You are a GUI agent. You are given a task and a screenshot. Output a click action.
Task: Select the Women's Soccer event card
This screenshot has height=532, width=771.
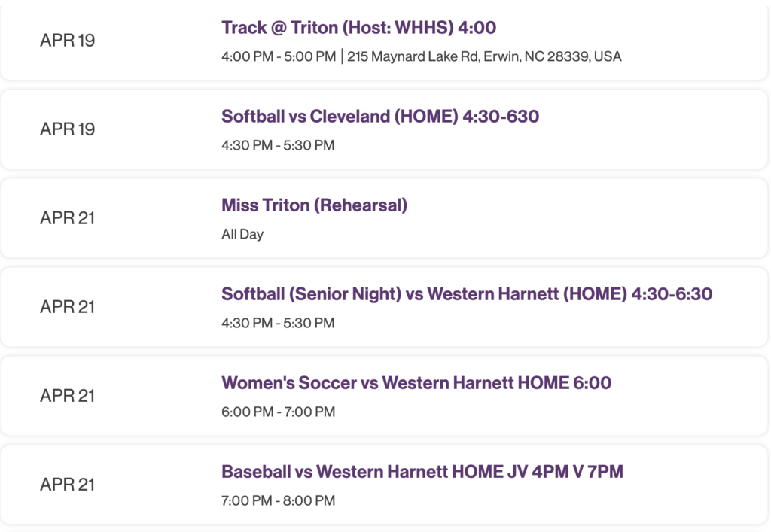[x=385, y=396]
